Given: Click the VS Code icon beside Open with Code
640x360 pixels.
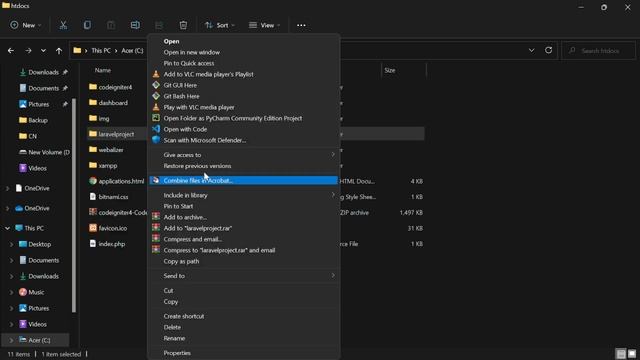Looking at the screenshot, I should coord(156,129).
